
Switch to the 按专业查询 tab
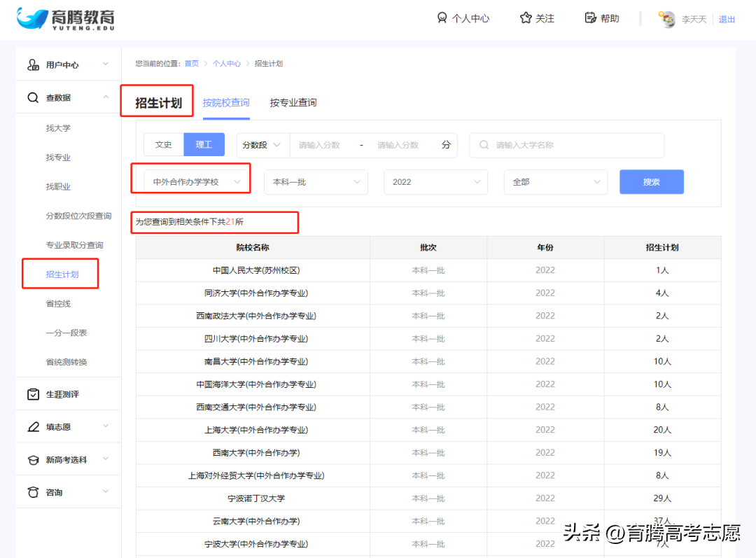(293, 102)
